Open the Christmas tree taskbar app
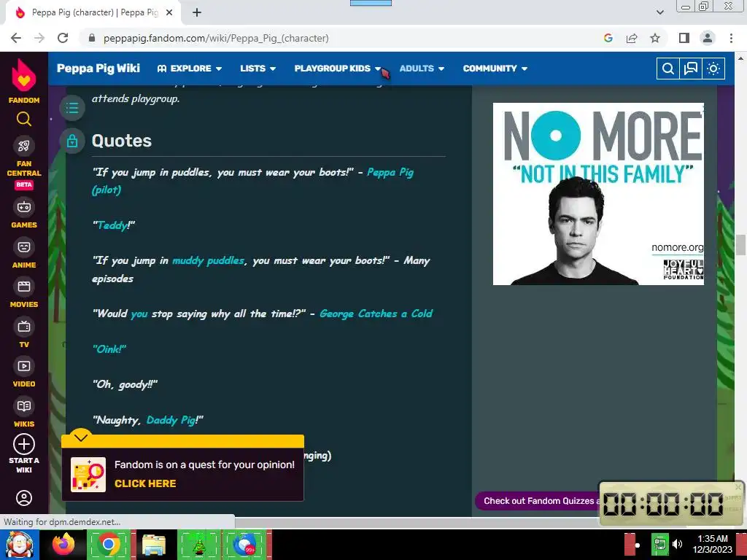Screen dimensions: 747x560 pyautogui.click(x=198, y=545)
